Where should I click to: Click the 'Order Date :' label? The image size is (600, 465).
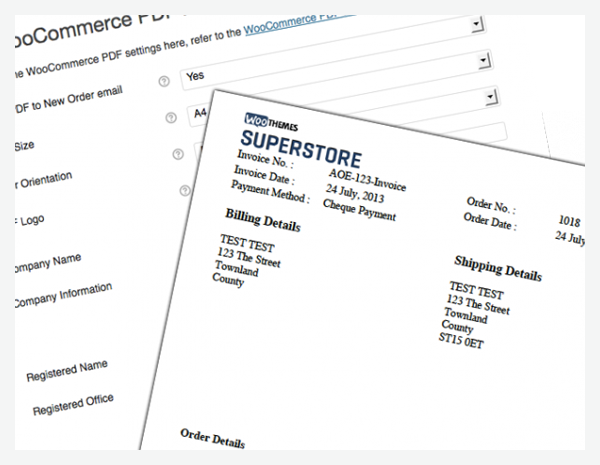tap(490, 222)
